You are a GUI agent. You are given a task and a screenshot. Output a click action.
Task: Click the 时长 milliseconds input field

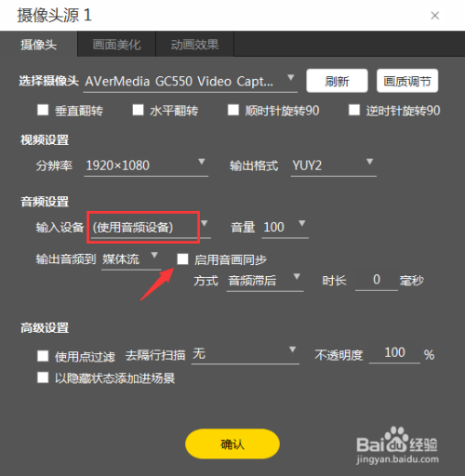click(x=377, y=280)
